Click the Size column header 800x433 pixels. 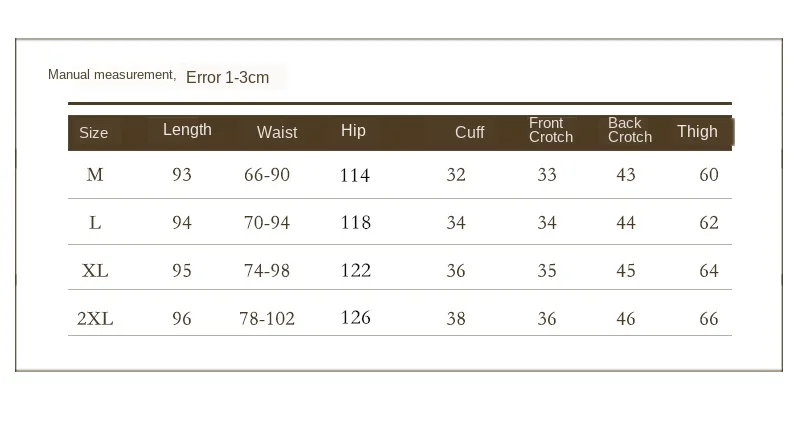93,133
